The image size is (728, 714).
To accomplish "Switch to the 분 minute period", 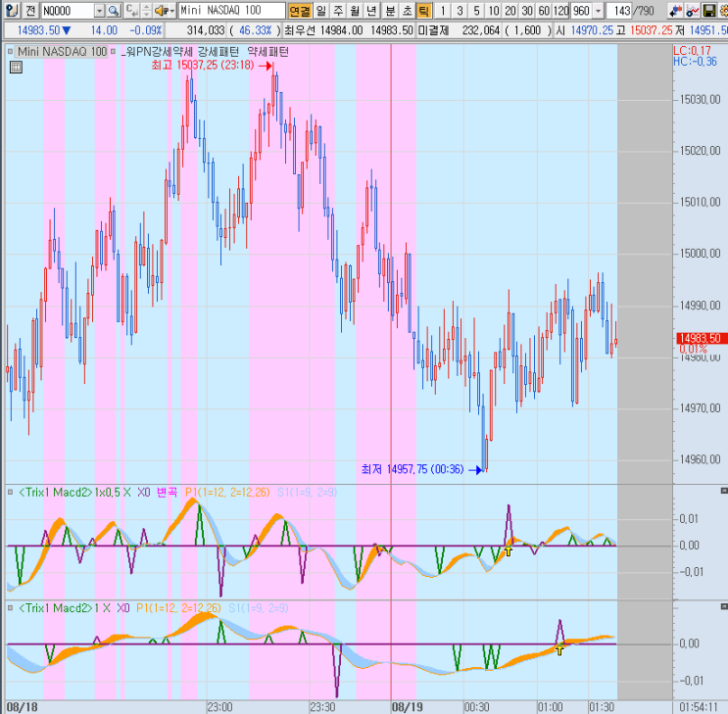I will pos(390,10).
